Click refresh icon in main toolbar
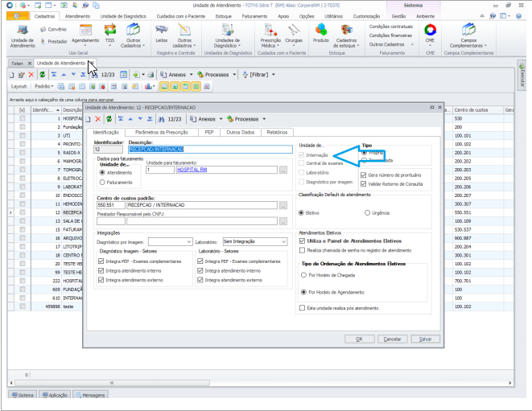This screenshot has width=532, height=411. [x=42, y=75]
